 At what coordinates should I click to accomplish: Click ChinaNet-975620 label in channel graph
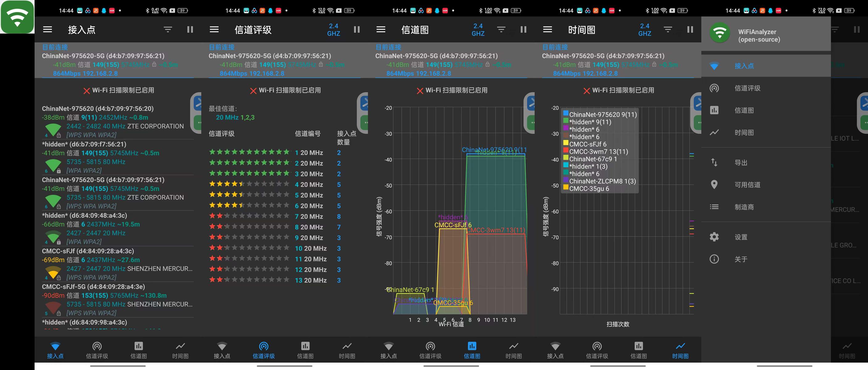pos(494,150)
